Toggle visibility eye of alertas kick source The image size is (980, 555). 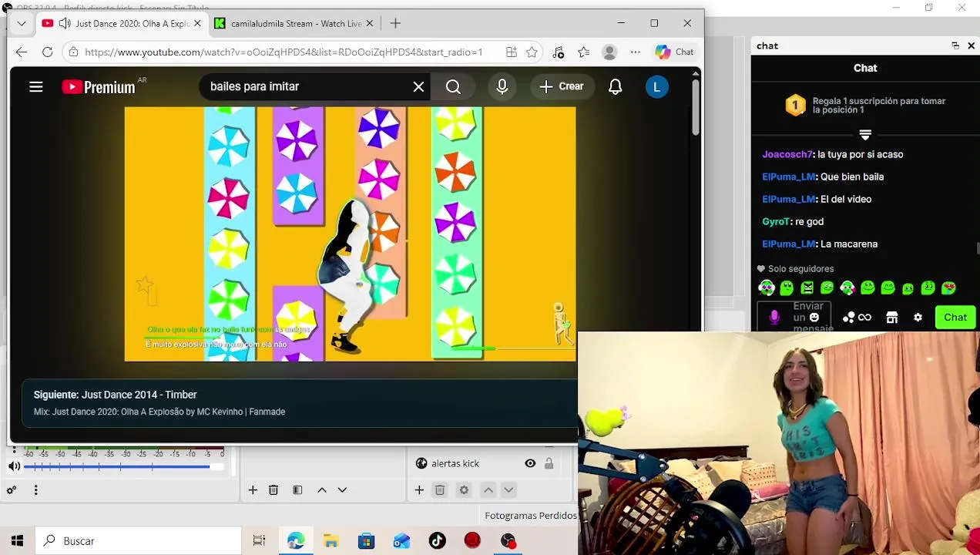click(530, 463)
